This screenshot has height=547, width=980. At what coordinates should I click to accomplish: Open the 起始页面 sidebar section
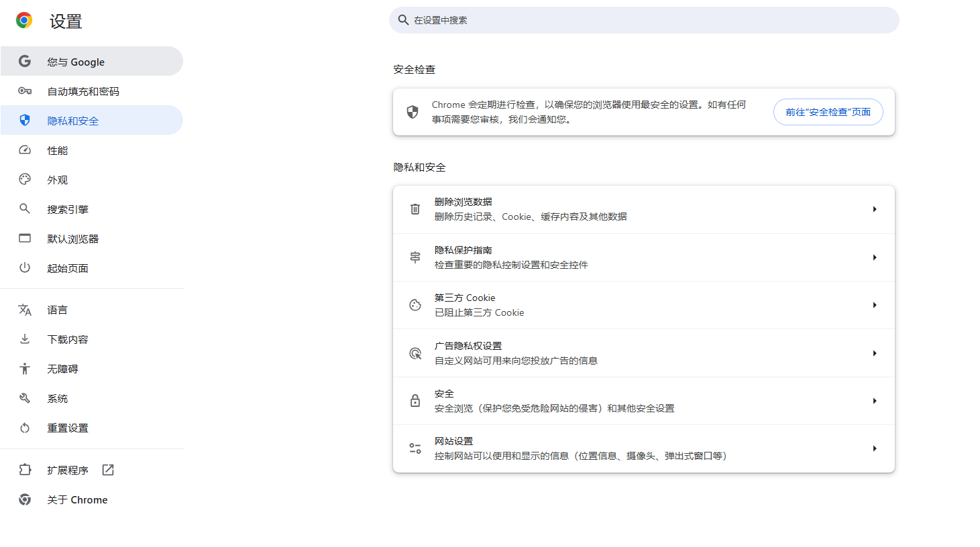pos(92,267)
